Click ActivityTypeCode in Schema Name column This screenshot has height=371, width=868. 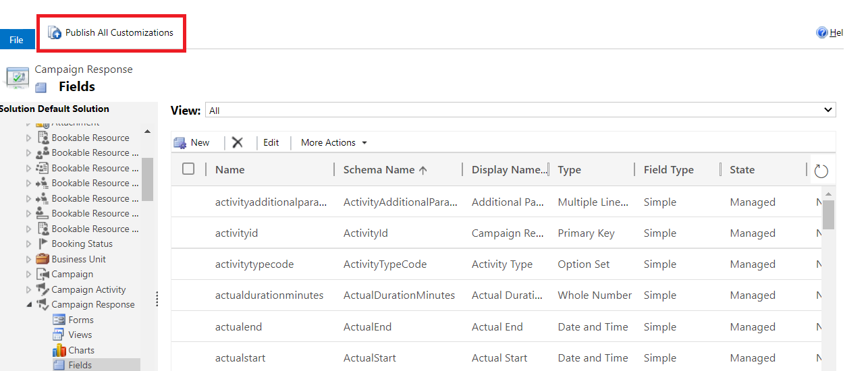[385, 264]
